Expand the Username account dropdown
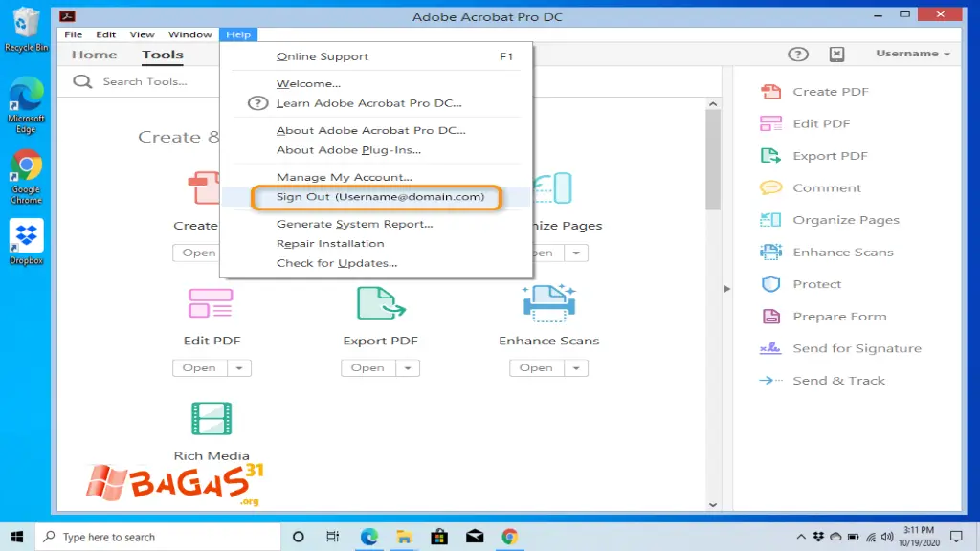 912,54
